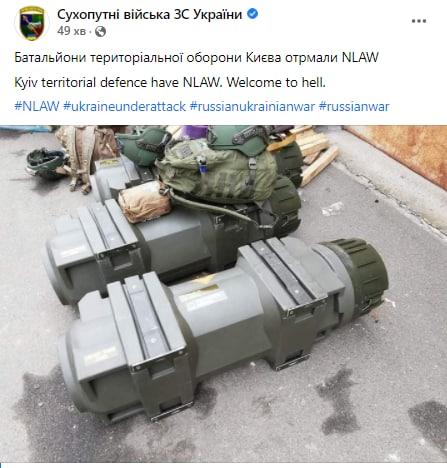Click the Сухопутні війська page profile avatar
This screenshot has width=447, height=468.
pyautogui.click(x=32, y=23)
